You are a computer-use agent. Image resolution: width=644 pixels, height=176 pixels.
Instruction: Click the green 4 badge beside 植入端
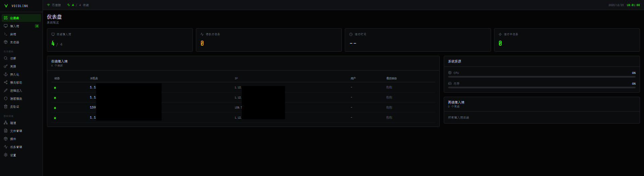[x=37, y=26]
